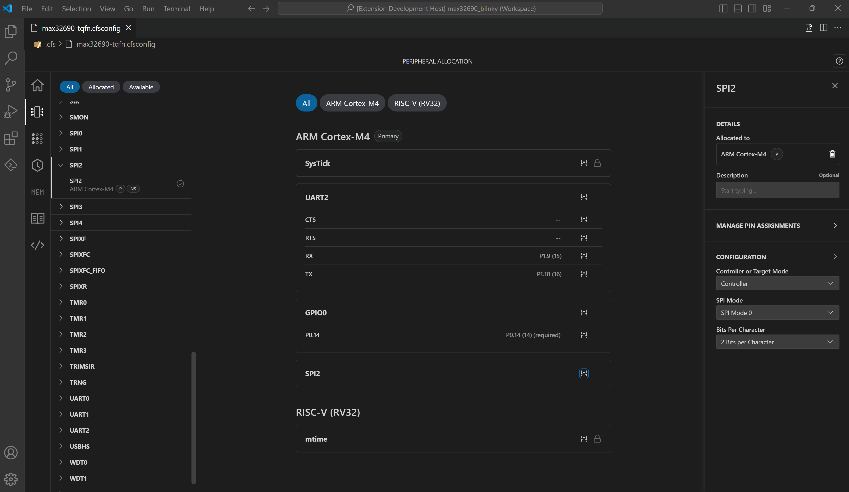The image size is (849, 492).
Task: Click the configure icon on the SPI2 row
Action: point(584,373)
